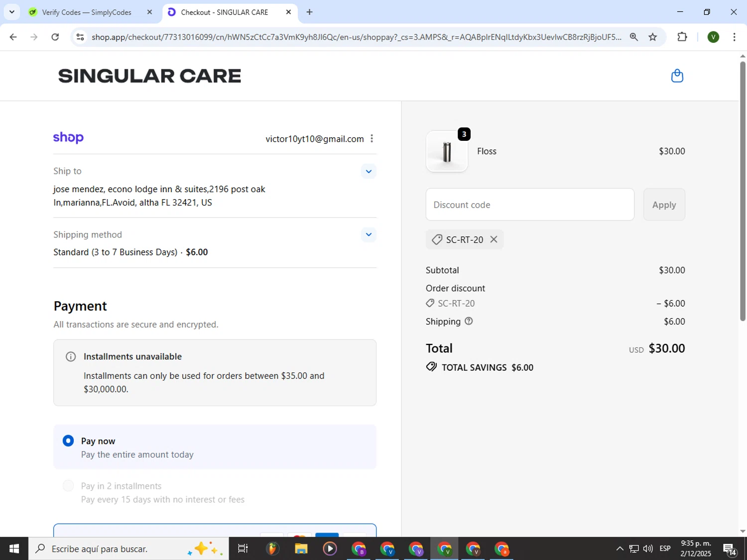The image size is (747, 560).
Task: Click the Shop Pay logo
Action: pyautogui.click(x=68, y=137)
